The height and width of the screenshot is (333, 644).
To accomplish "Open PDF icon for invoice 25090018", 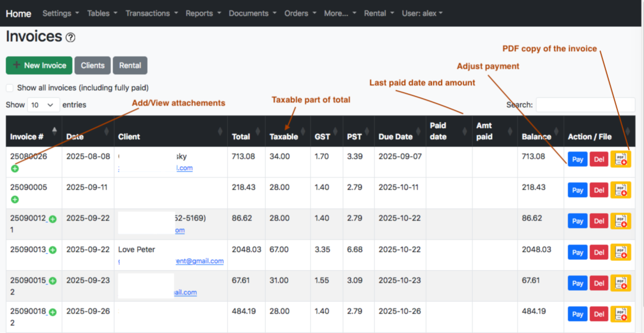I will 621,314.
